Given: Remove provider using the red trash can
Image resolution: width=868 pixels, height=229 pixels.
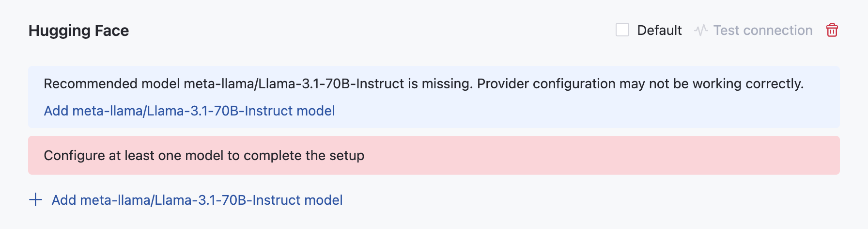Looking at the screenshot, I should (x=832, y=30).
